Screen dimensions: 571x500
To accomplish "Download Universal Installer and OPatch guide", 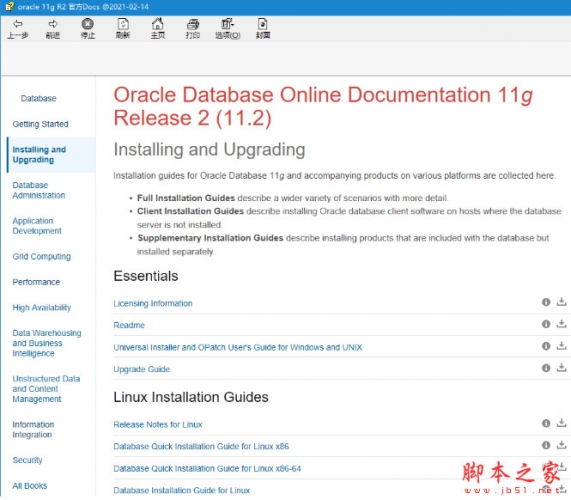I will coord(562,346).
